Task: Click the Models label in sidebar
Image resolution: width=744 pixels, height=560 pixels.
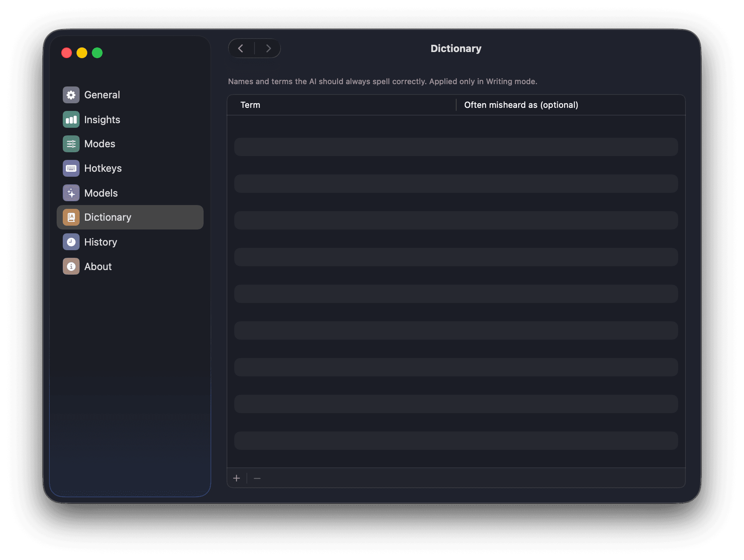Action: pos(101,193)
